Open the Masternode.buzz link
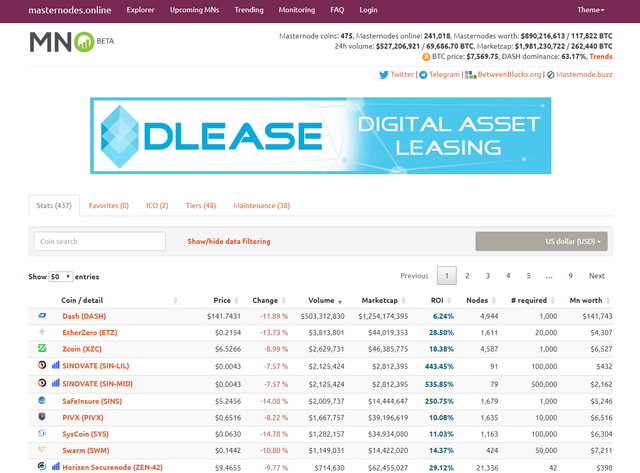Screen dimensions: 640x473 [x=584, y=75]
